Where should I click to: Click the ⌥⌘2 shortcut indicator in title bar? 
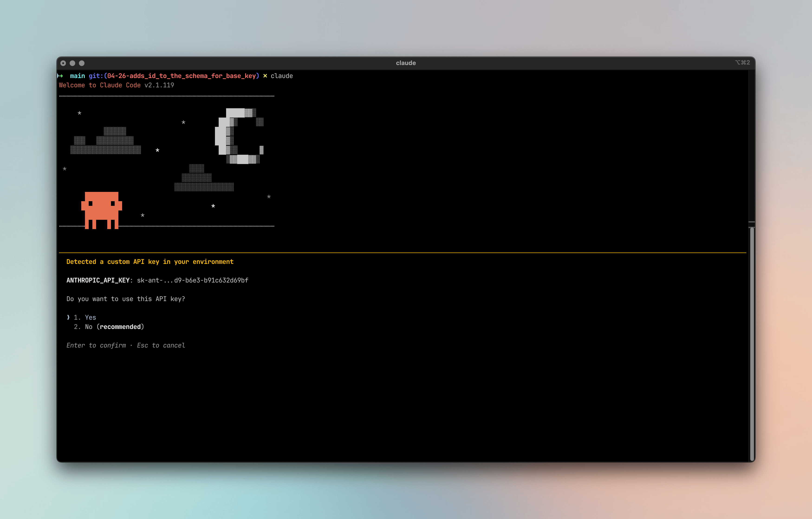click(x=743, y=63)
